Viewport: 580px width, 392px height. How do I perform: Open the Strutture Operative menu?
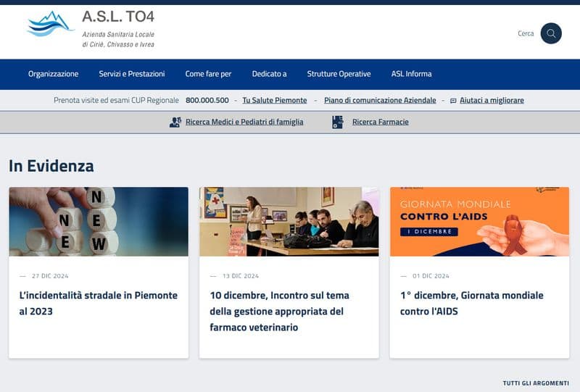pos(339,74)
